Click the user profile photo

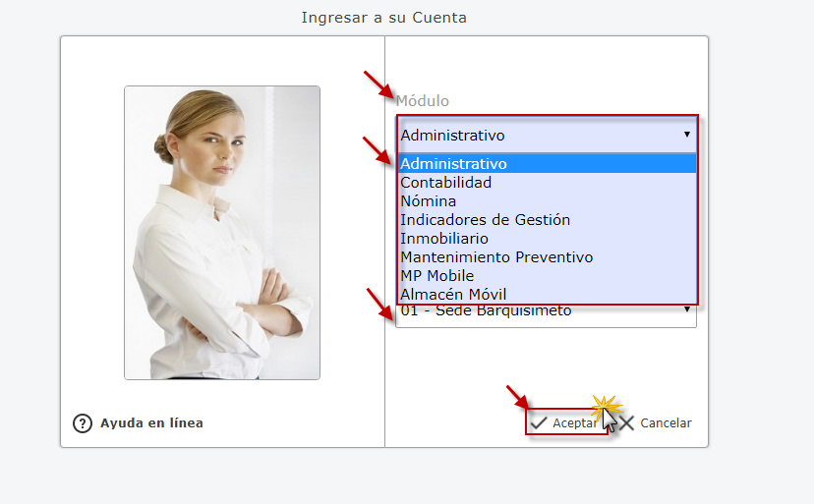[x=222, y=233]
